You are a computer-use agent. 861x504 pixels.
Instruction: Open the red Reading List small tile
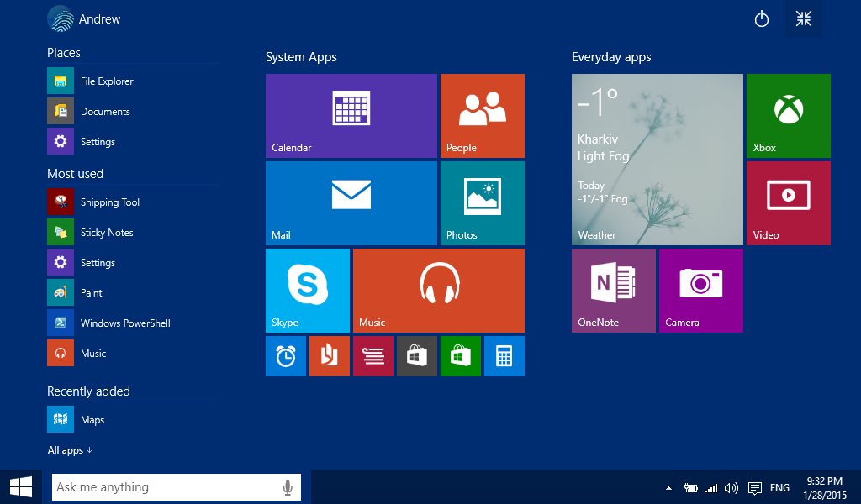(373, 356)
